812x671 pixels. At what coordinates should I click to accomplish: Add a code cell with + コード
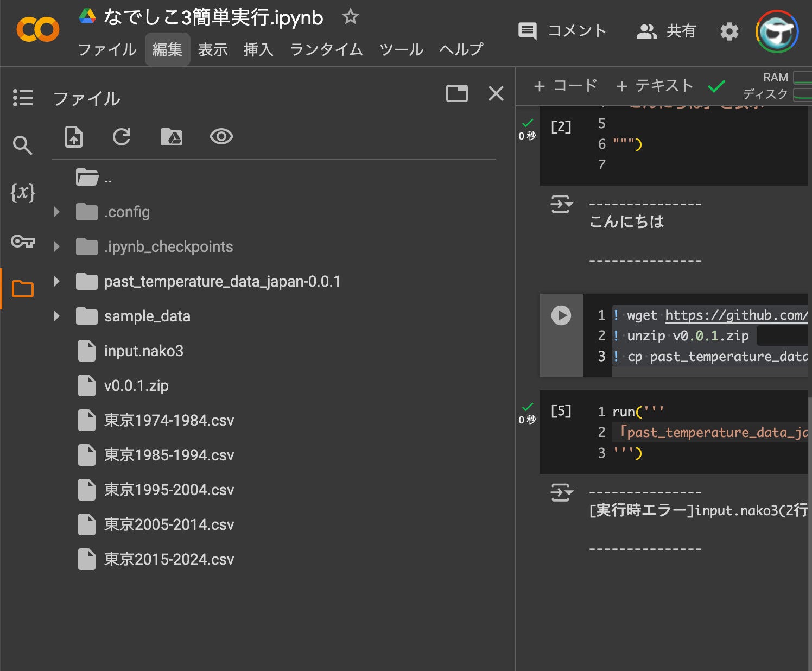coord(566,86)
